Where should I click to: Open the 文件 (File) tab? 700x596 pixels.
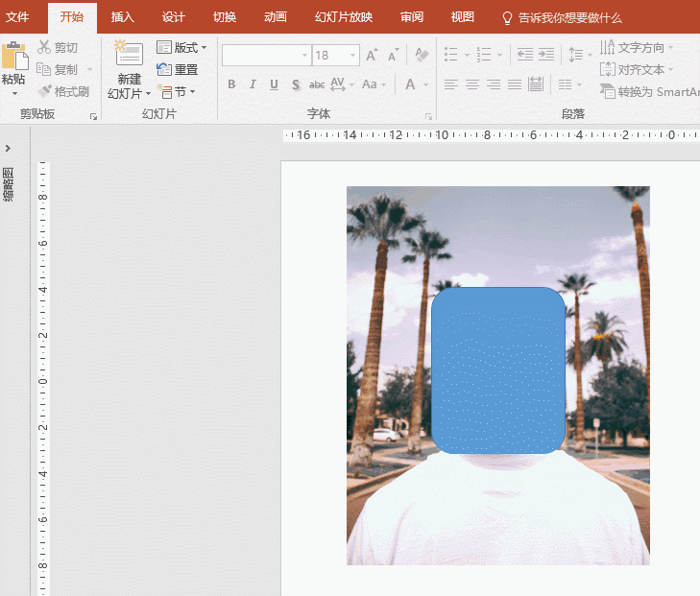click(x=17, y=17)
